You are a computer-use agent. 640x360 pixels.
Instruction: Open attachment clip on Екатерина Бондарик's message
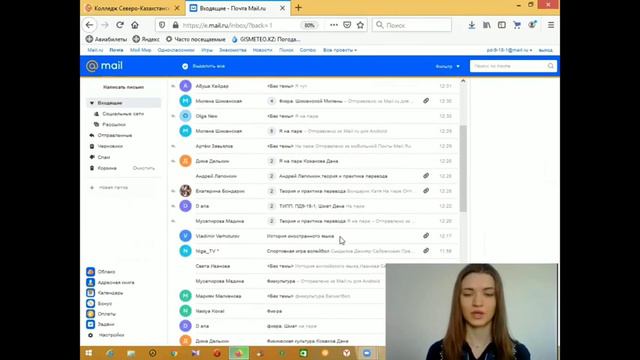click(426, 191)
